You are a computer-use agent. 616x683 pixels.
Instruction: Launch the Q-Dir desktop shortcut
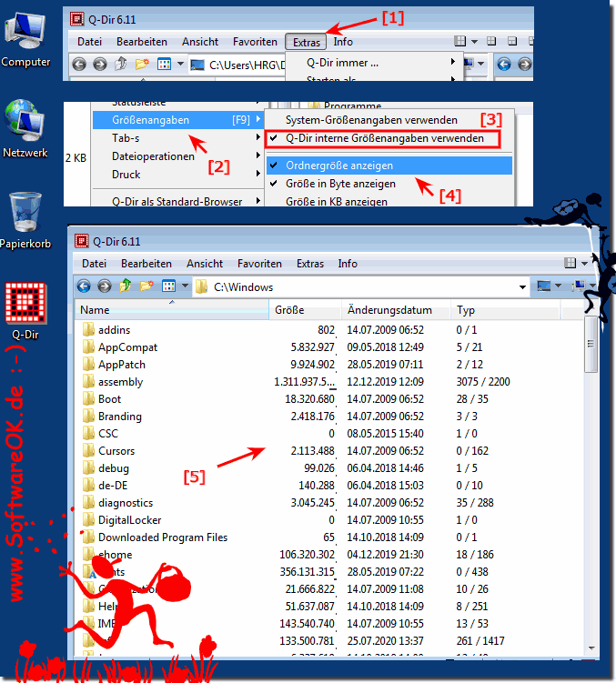click(x=25, y=311)
